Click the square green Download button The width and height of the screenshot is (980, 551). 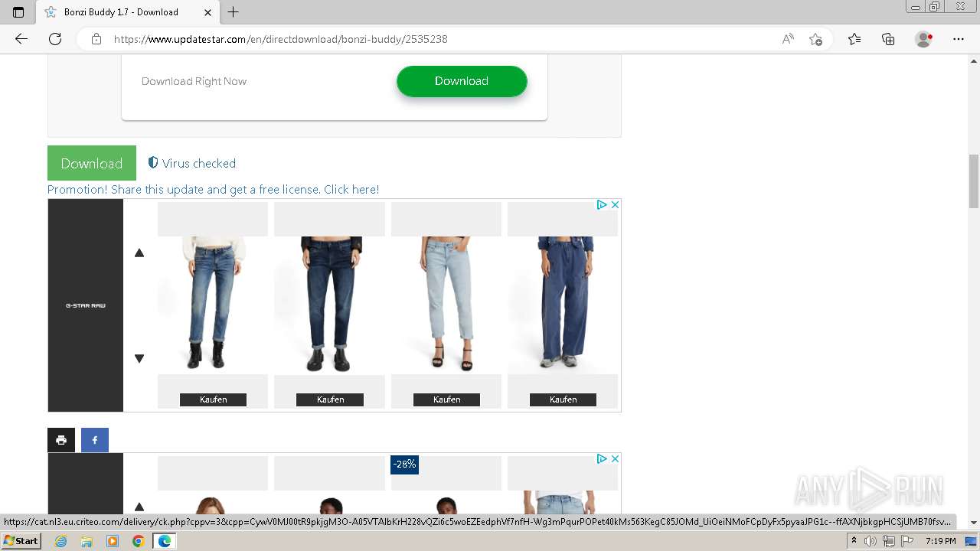point(92,163)
